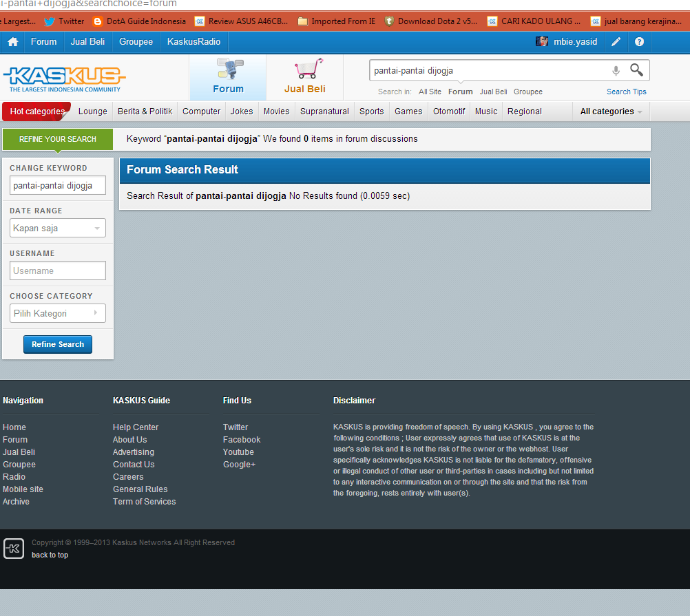The width and height of the screenshot is (690, 616).
Task: Select Music category
Action: (x=485, y=111)
